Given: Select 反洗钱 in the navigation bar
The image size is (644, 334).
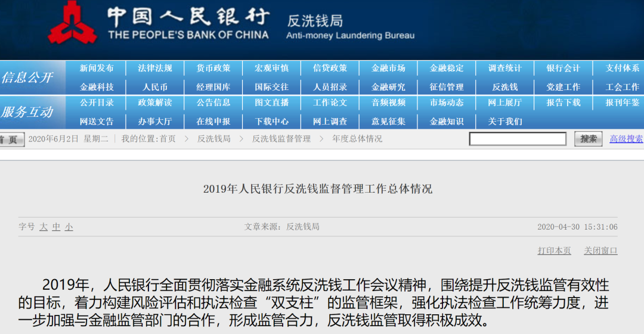Looking at the screenshot, I should [x=505, y=87].
